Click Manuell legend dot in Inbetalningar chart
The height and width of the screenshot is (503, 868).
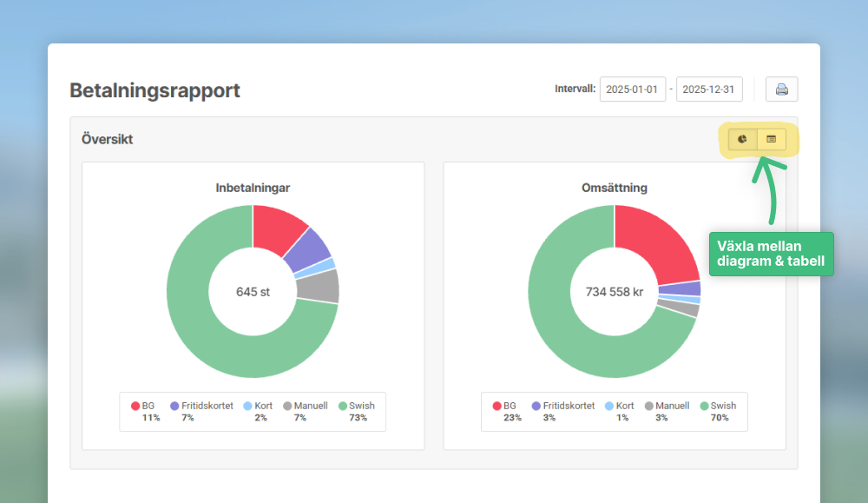coord(287,406)
